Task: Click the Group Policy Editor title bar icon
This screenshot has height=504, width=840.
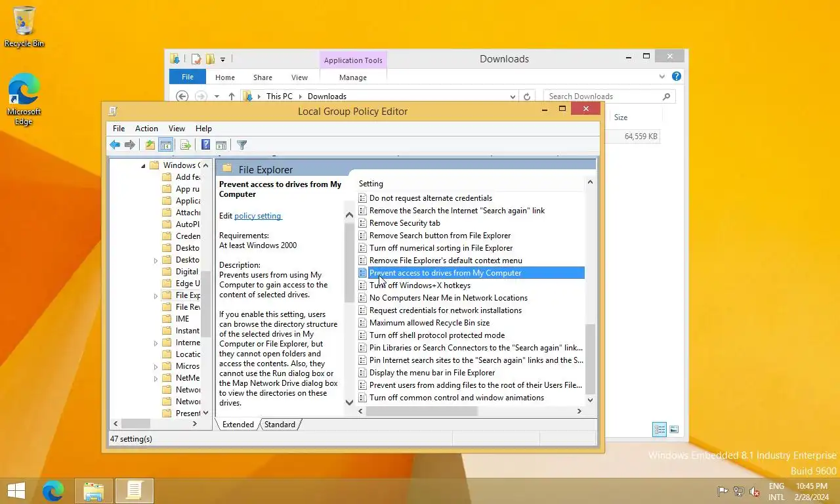Action: pos(113,111)
